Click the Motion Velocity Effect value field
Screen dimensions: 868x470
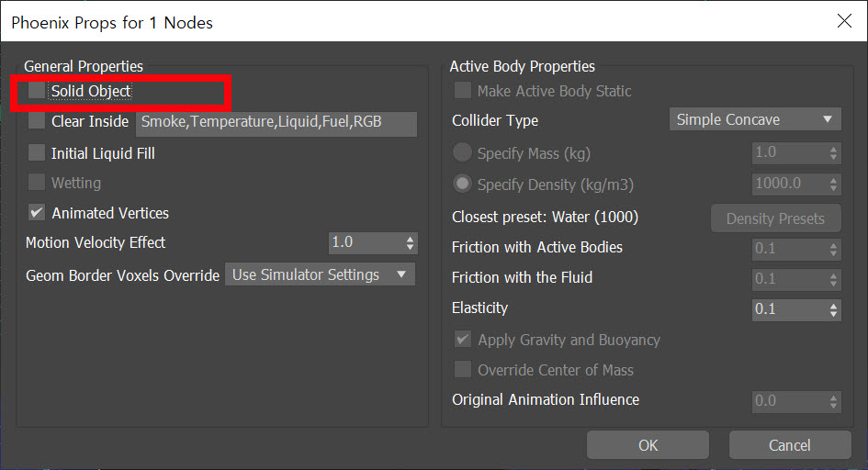(366, 242)
